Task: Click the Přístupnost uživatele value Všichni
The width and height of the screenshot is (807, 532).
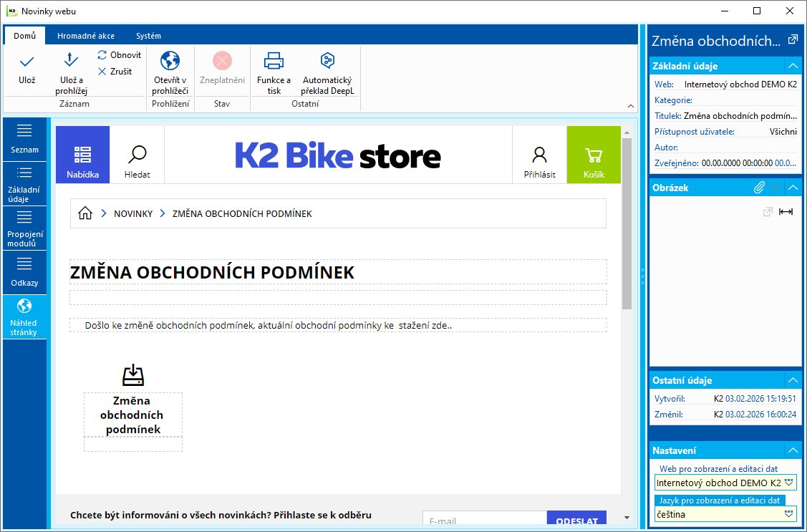Action: pos(783,132)
